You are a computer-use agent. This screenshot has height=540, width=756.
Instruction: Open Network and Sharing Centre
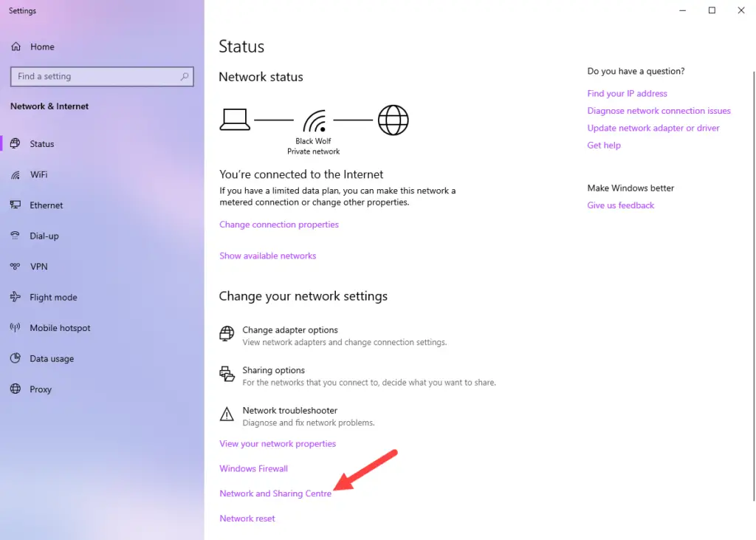point(275,493)
